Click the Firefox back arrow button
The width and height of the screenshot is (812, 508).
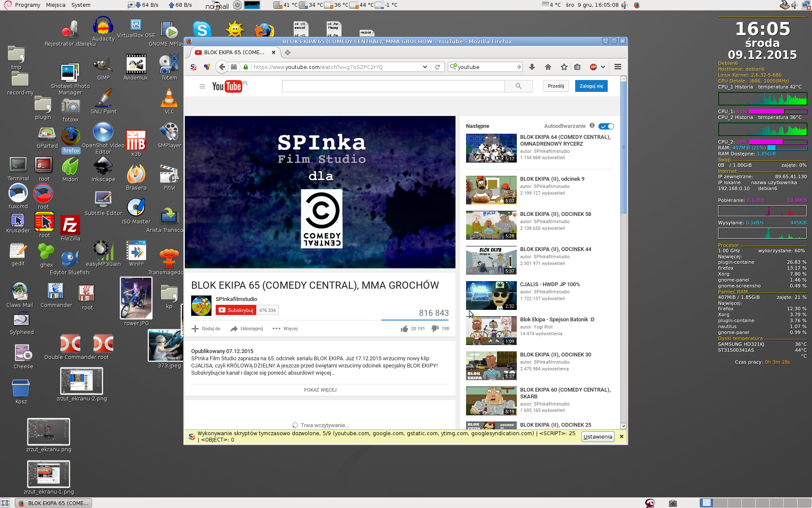[x=222, y=67]
